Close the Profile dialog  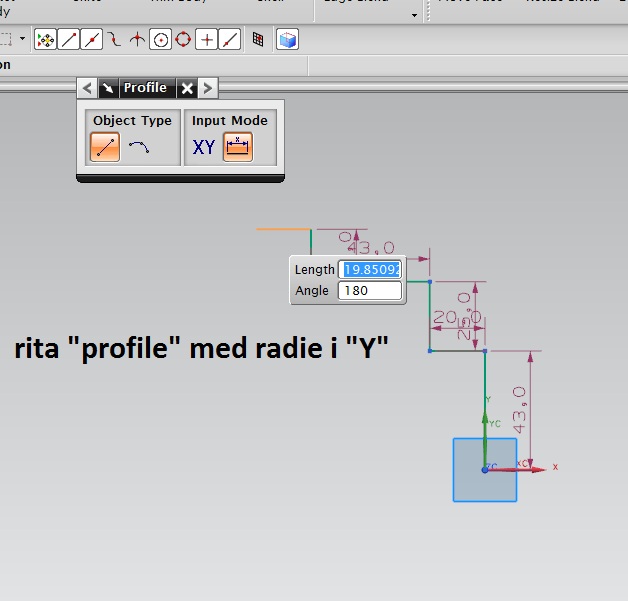tap(187, 88)
